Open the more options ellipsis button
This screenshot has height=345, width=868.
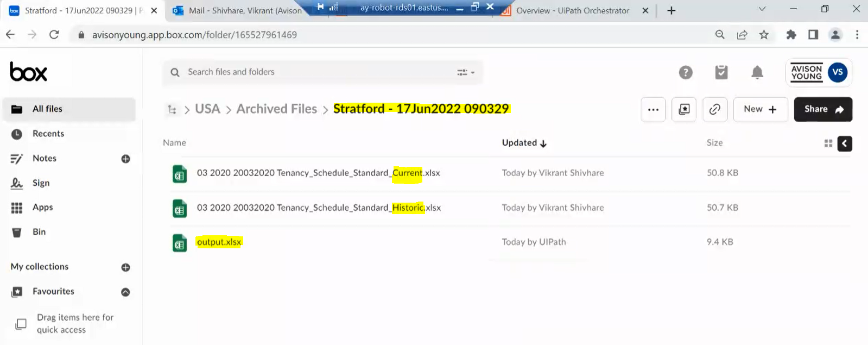(x=653, y=109)
